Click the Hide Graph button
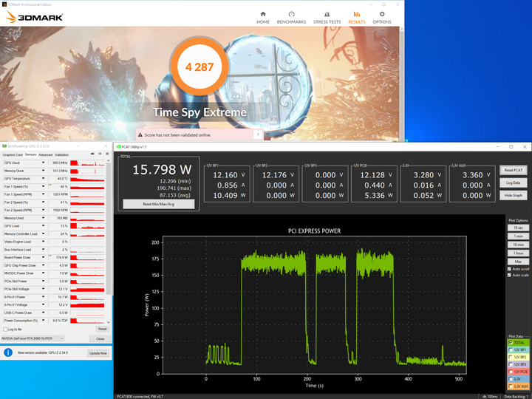Screen dimensions: 532x399 click(514, 195)
